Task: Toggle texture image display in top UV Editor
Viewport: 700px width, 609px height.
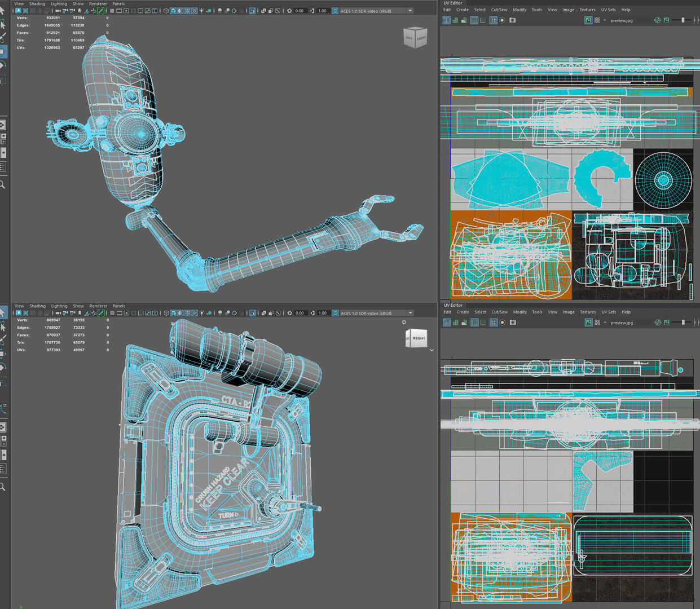Action: coord(588,20)
